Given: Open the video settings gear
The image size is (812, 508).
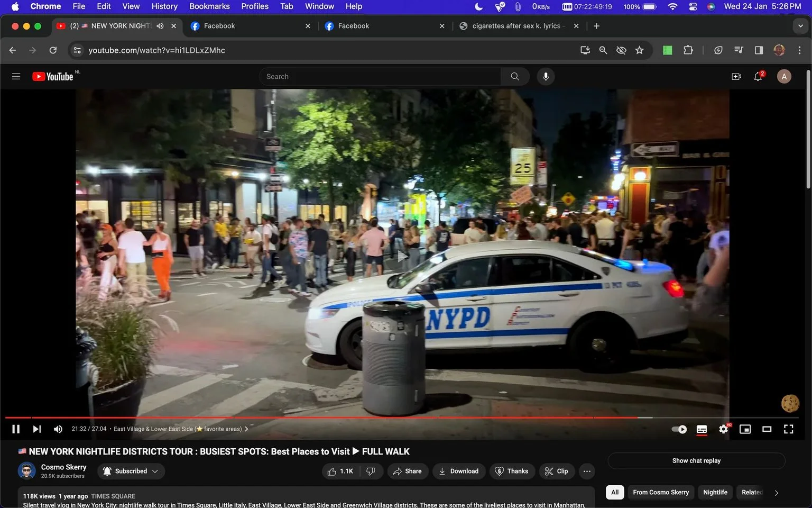Looking at the screenshot, I should point(724,429).
